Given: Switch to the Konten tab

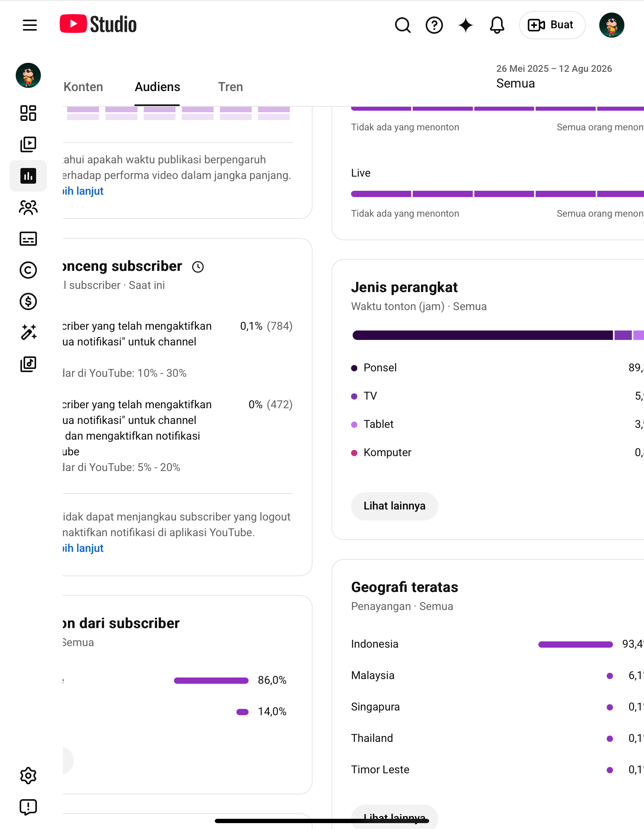Looking at the screenshot, I should [83, 87].
